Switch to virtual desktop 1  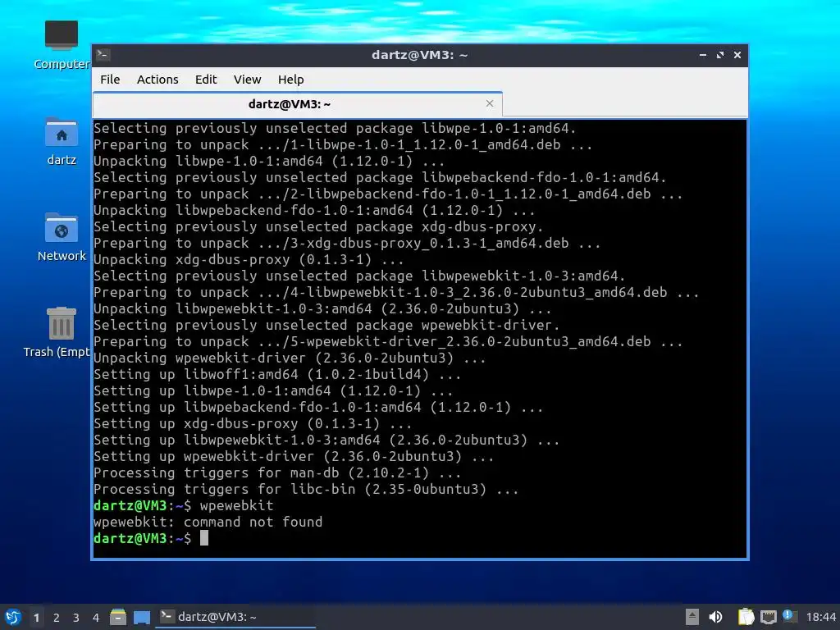[x=36, y=618]
